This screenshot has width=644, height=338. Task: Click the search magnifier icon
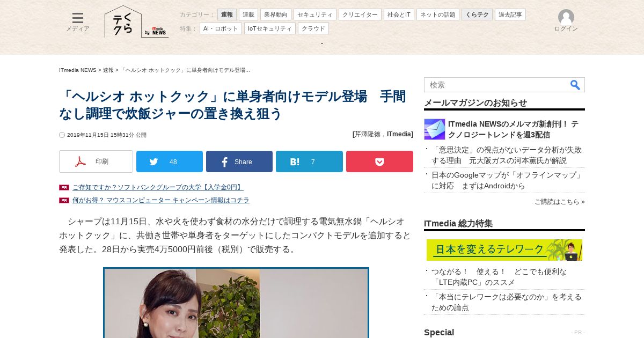tap(575, 85)
